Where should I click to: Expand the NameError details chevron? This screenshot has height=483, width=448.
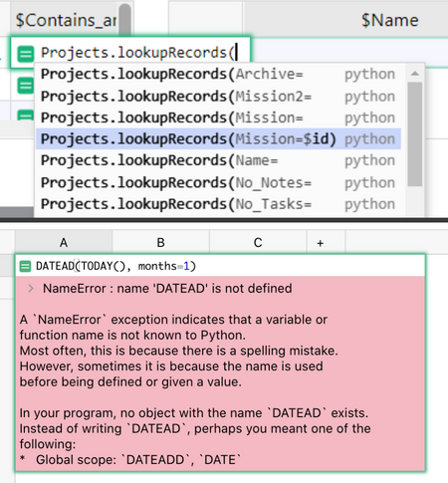click(x=31, y=288)
